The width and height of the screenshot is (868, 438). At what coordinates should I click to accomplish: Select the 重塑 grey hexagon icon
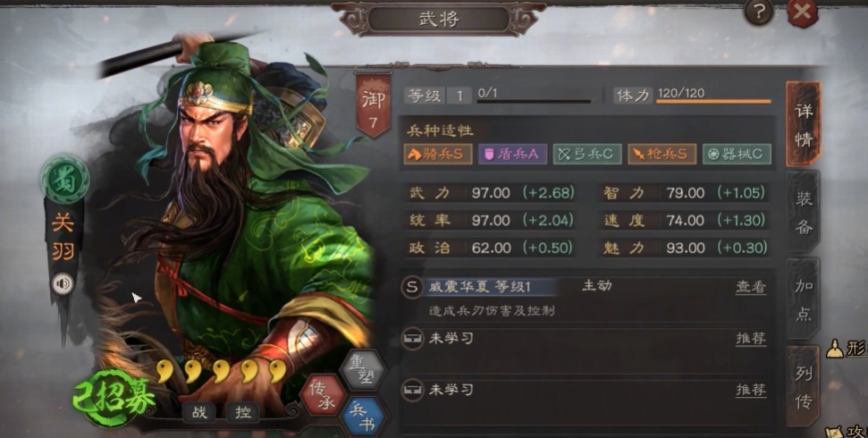click(x=363, y=370)
